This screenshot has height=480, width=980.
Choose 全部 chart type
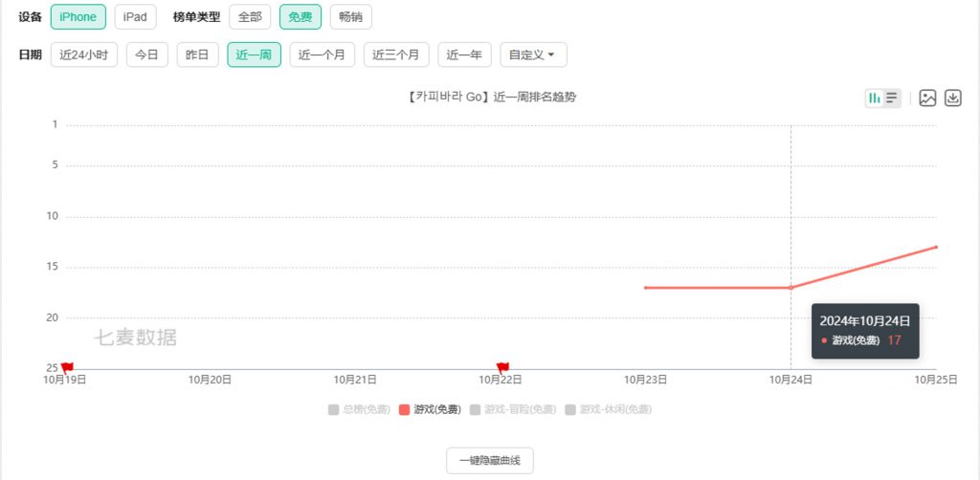(250, 17)
